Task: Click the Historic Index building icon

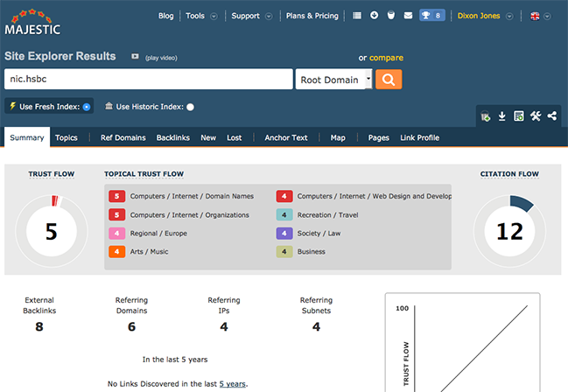Action: [x=109, y=106]
